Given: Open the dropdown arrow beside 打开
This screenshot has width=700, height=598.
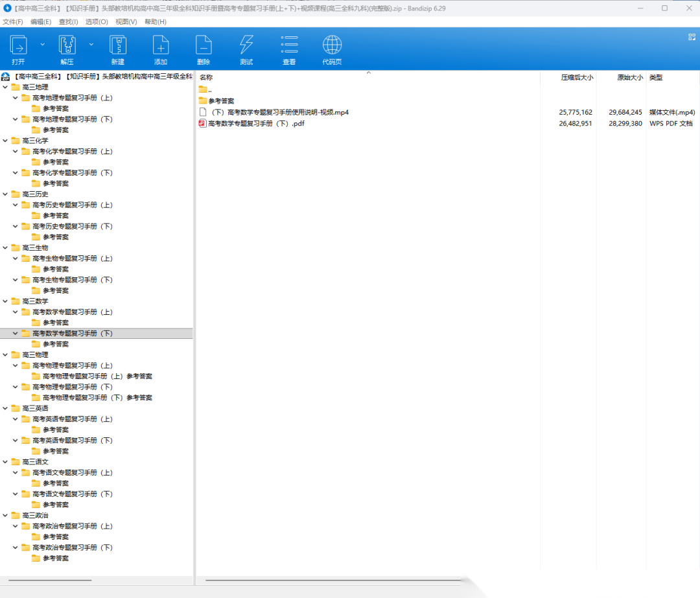Looking at the screenshot, I should [43, 44].
